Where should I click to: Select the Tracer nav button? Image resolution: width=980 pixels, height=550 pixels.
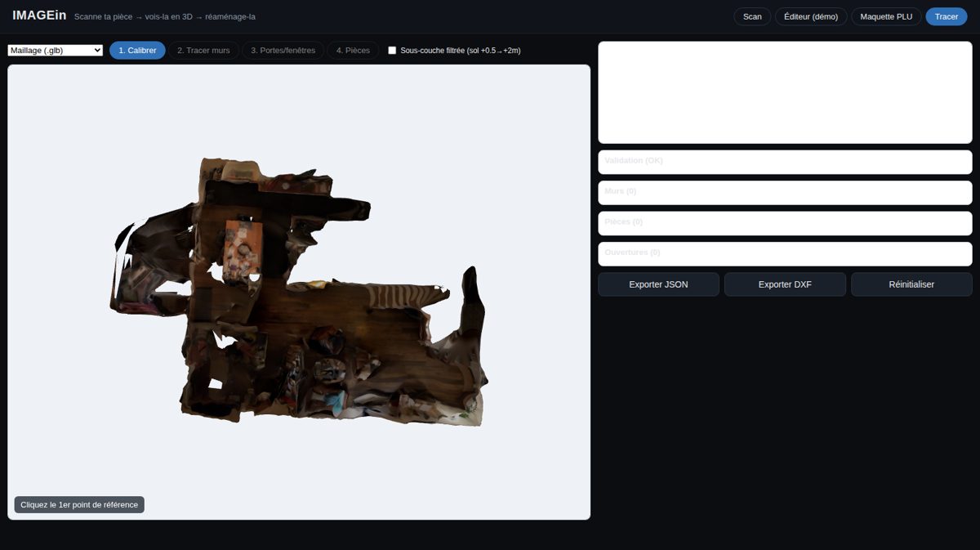pos(946,16)
